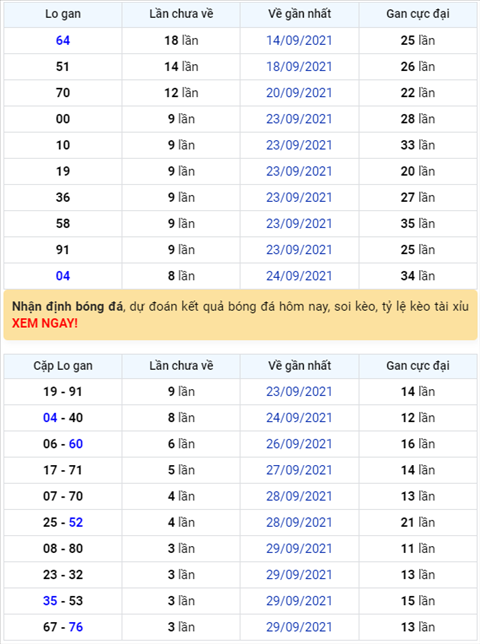Select the pair 17 - 71
Viewport: 480px width, 644px height.
tap(63, 470)
